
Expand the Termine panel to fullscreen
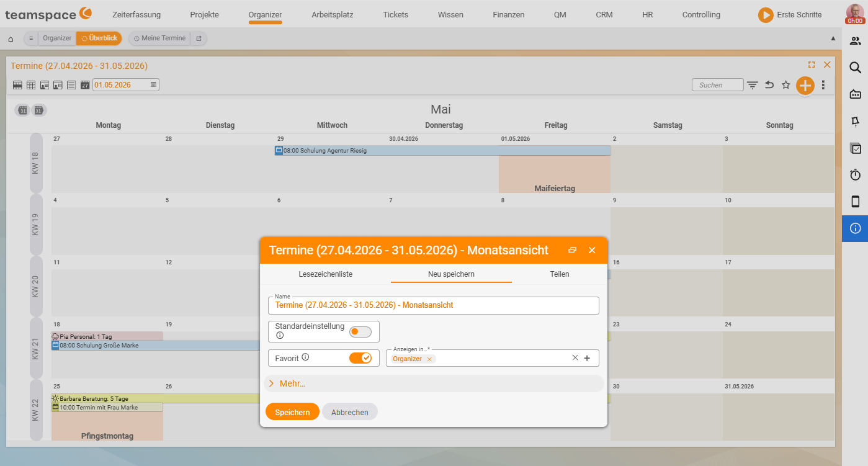(x=812, y=65)
